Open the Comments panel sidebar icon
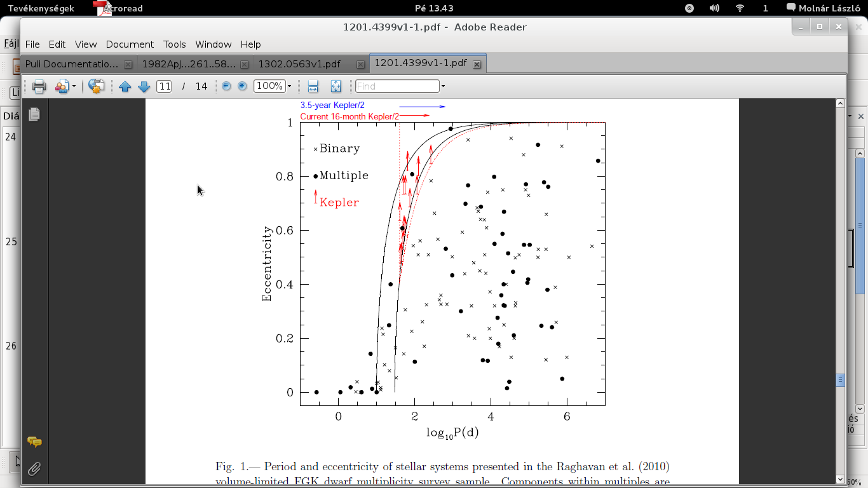Screen dimensions: 868x488 click(34, 442)
